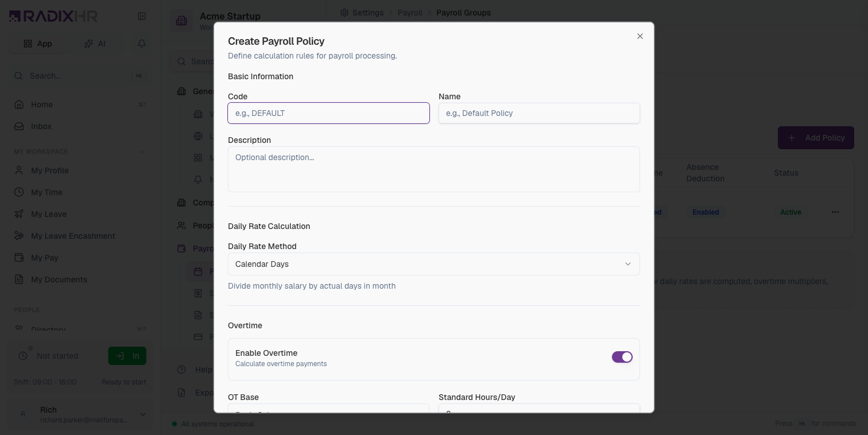868x435 pixels.
Task: Click the Payroll Groups breadcrumb text
Action: (x=463, y=13)
